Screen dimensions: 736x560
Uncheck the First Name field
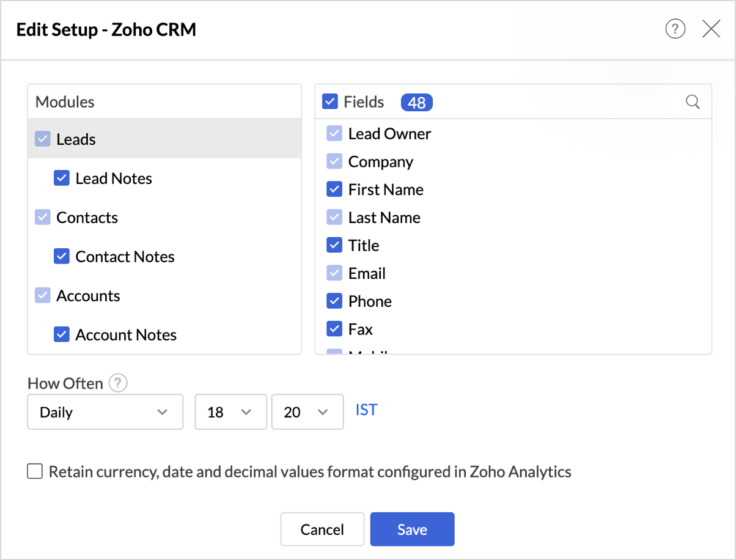pos(334,190)
